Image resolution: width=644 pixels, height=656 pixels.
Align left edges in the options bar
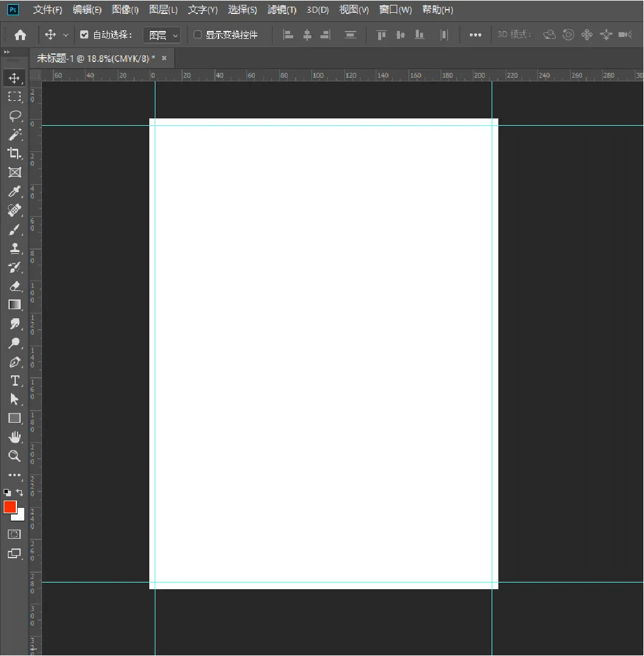[x=288, y=35]
